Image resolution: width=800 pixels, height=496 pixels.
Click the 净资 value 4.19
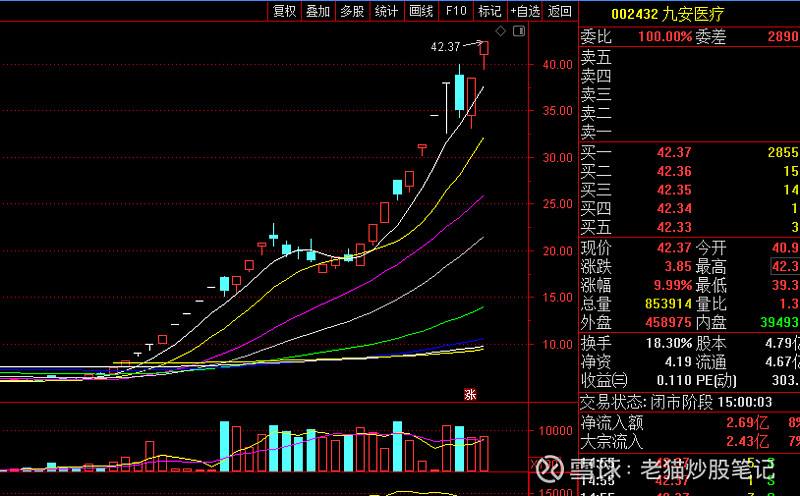[x=678, y=362]
